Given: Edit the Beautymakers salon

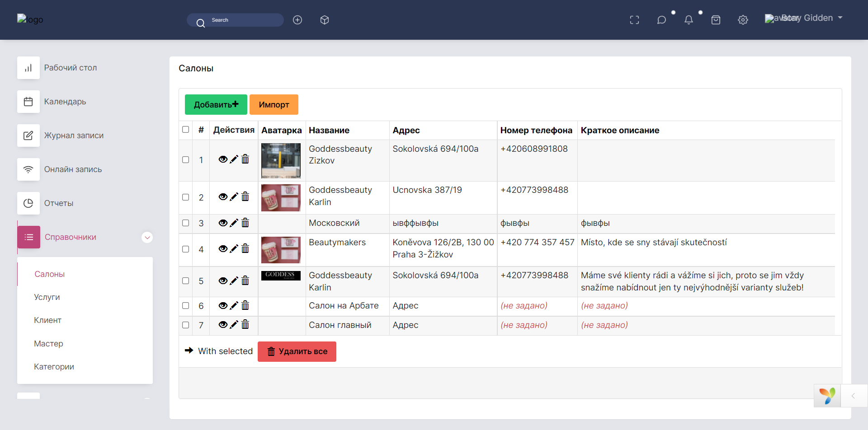Looking at the screenshot, I should pyautogui.click(x=234, y=249).
